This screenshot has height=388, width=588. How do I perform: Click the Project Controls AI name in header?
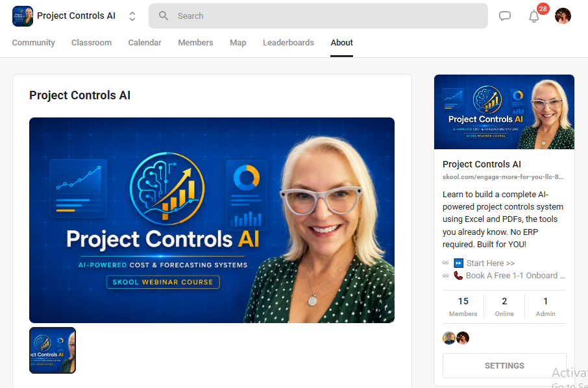[76, 16]
